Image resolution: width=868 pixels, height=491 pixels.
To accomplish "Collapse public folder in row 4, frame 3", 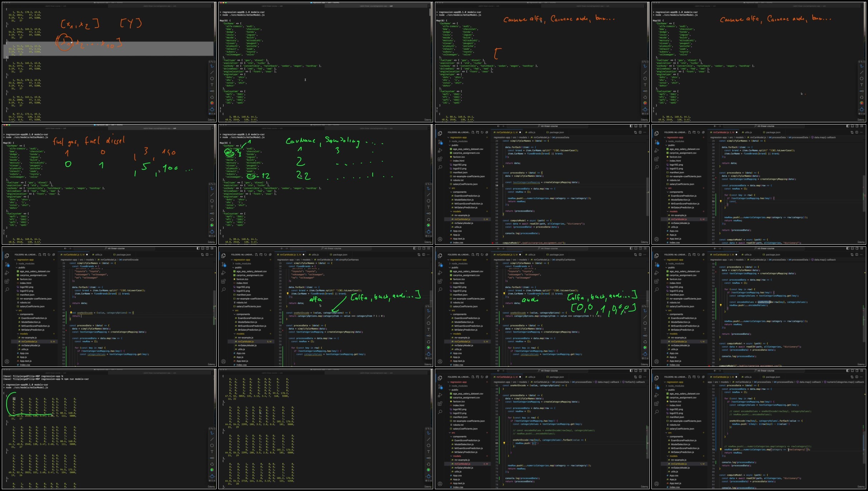I will coord(454,390).
